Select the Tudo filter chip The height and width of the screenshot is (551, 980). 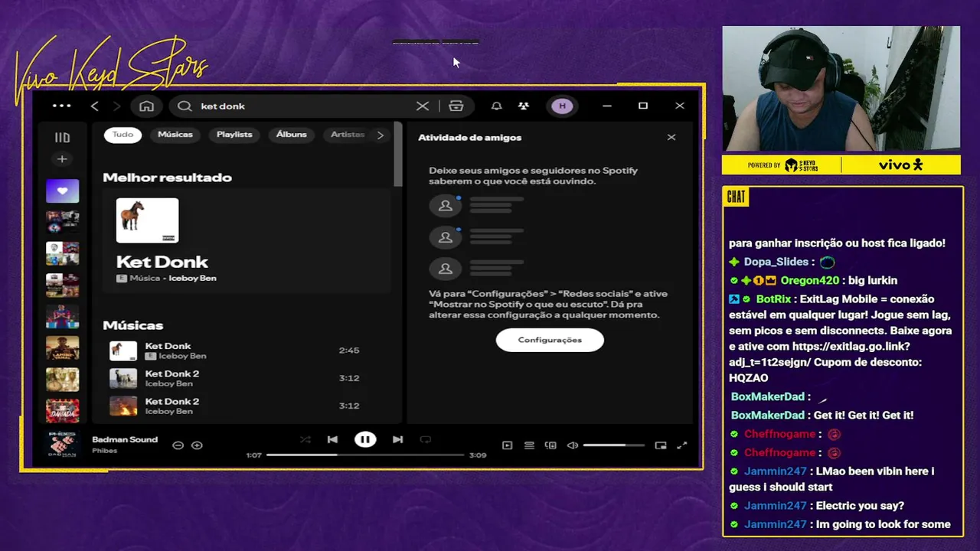pyautogui.click(x=122, y=135)
